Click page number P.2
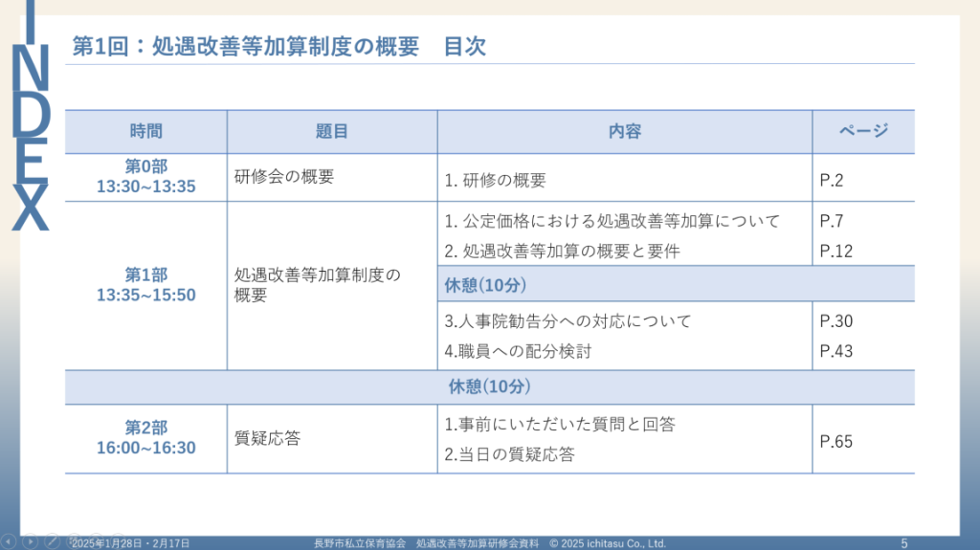 [x=832, y=181]
